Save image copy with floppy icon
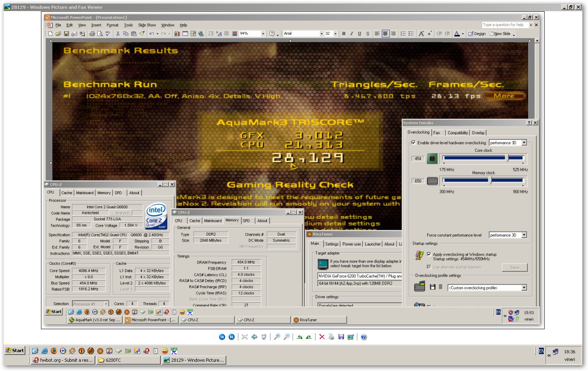Image resolution: width=588 pixels, height=371 pixels. pos(341,337)
